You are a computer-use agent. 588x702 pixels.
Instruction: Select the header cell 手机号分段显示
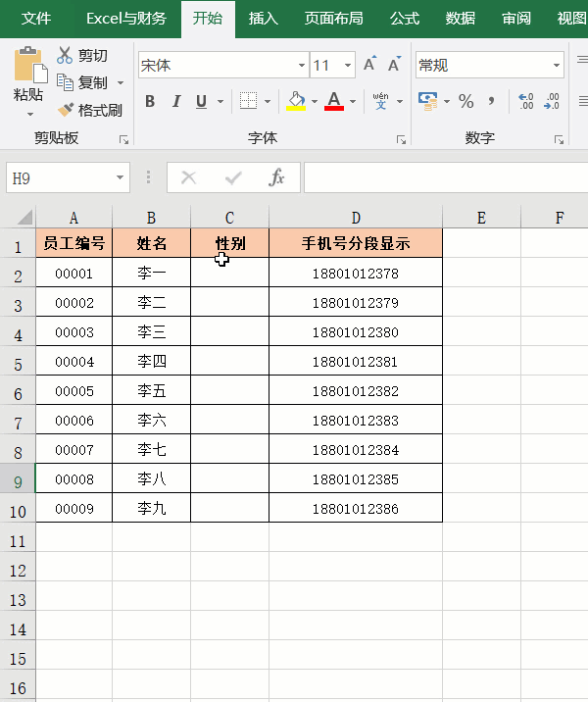[356, 244]
